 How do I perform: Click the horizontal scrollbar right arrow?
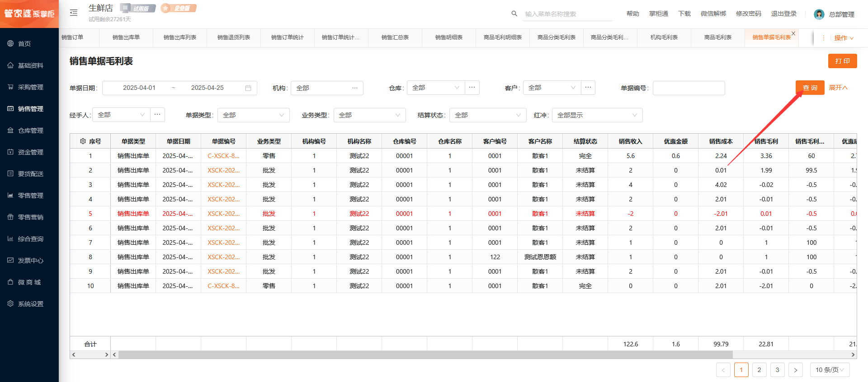[x=853, y=355]
